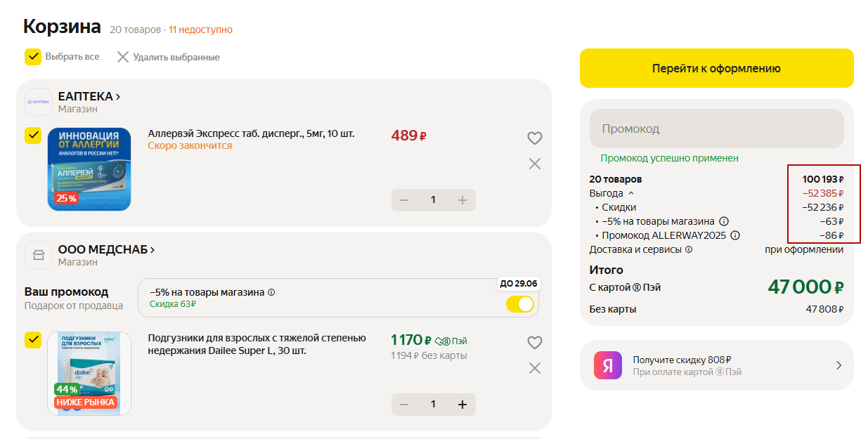Screen dimensions: 868x439
Task: Click the ЕАПТЕКА store logo icon
Action: coord(39,102)
